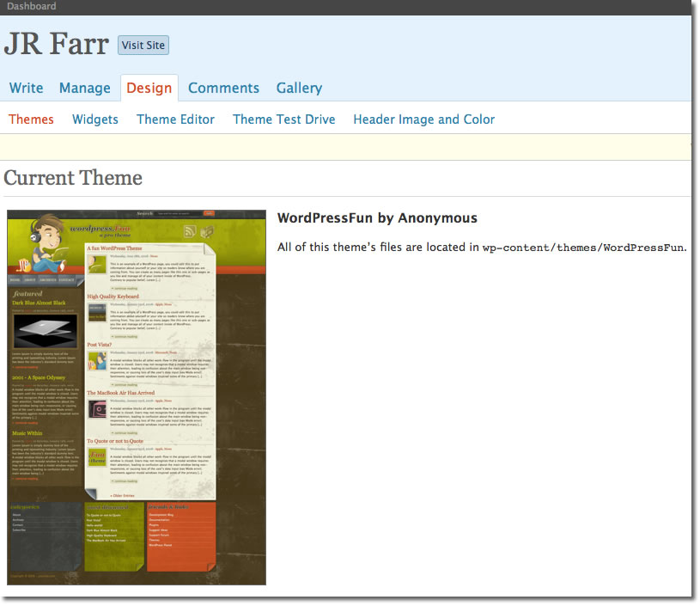Open the Theme Editor page

point(175,119)
